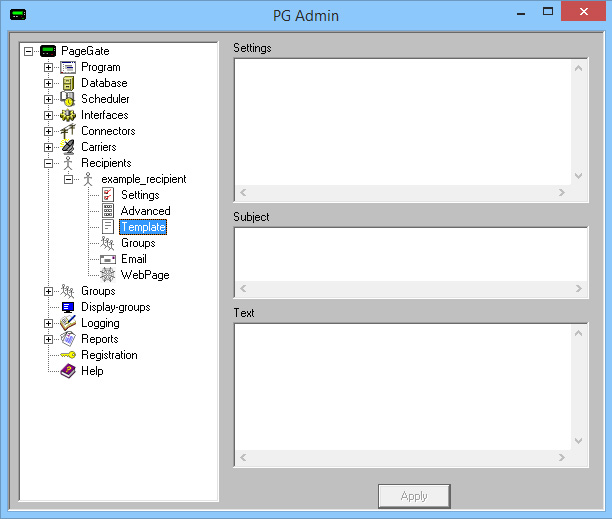This screenshot has height=519, width=612.
Task: Click the Apply button
Action: click(x=414, y=496)
